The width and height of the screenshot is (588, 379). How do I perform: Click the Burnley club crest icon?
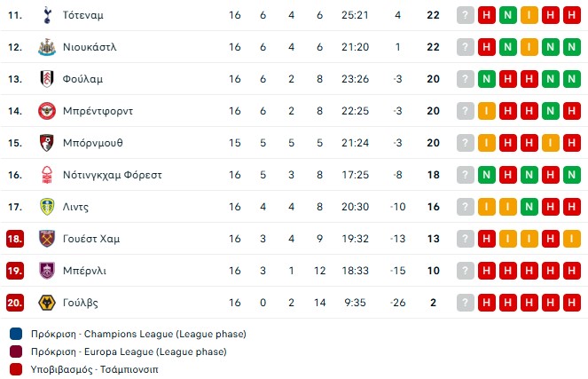[x=46, y=271]
